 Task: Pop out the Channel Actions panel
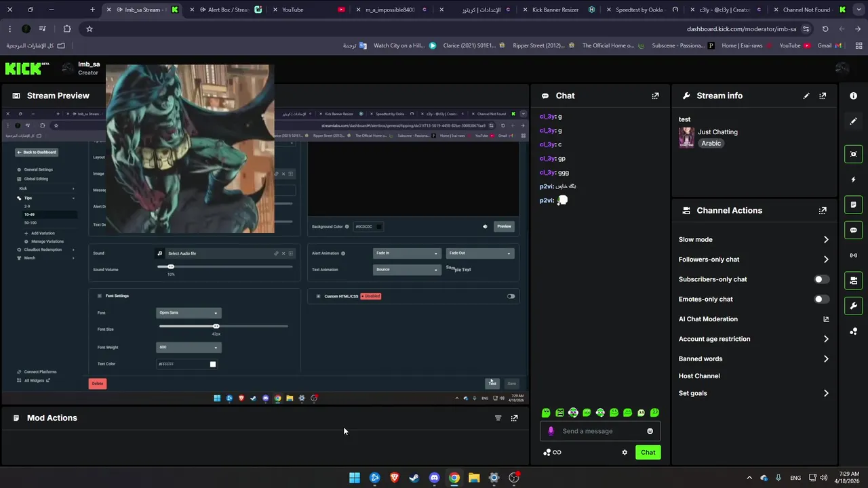click(x=823, y=211)
